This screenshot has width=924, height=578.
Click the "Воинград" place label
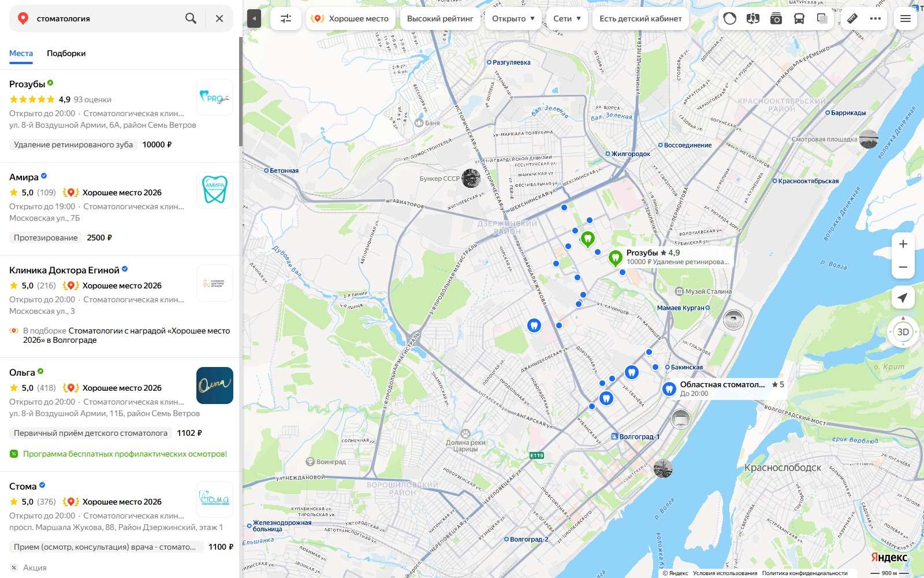coord(331,462)
